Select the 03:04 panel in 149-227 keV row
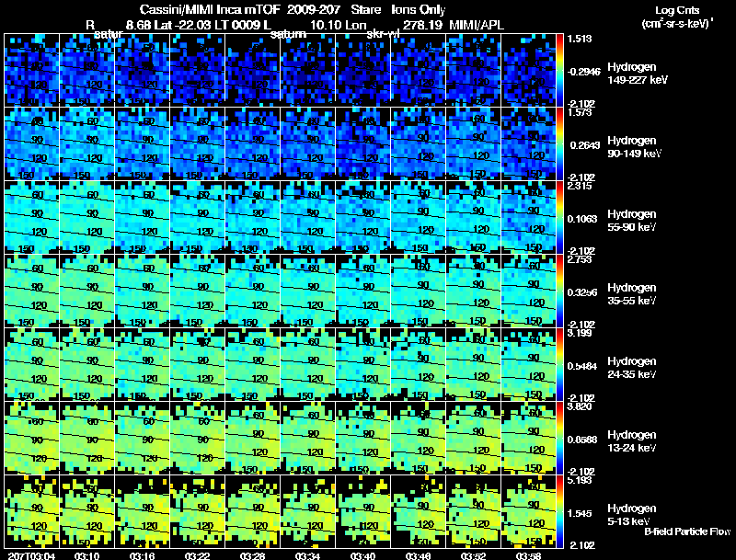The image size is (736, 560). tap(31, 71)
